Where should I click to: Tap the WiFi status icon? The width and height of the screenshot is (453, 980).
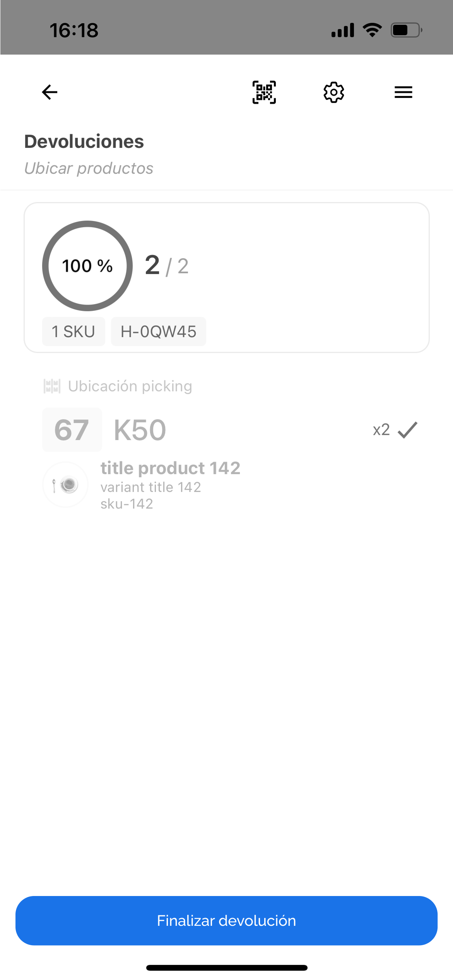372,30
